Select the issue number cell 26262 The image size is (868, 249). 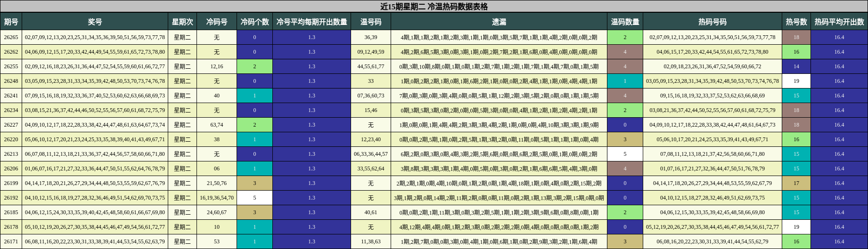(x=11, y=52)
